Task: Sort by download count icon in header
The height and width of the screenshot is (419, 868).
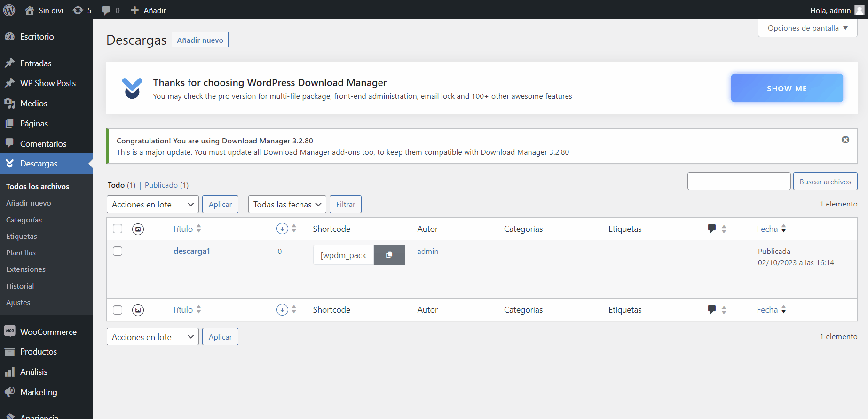Action: [x=282, y=229]
